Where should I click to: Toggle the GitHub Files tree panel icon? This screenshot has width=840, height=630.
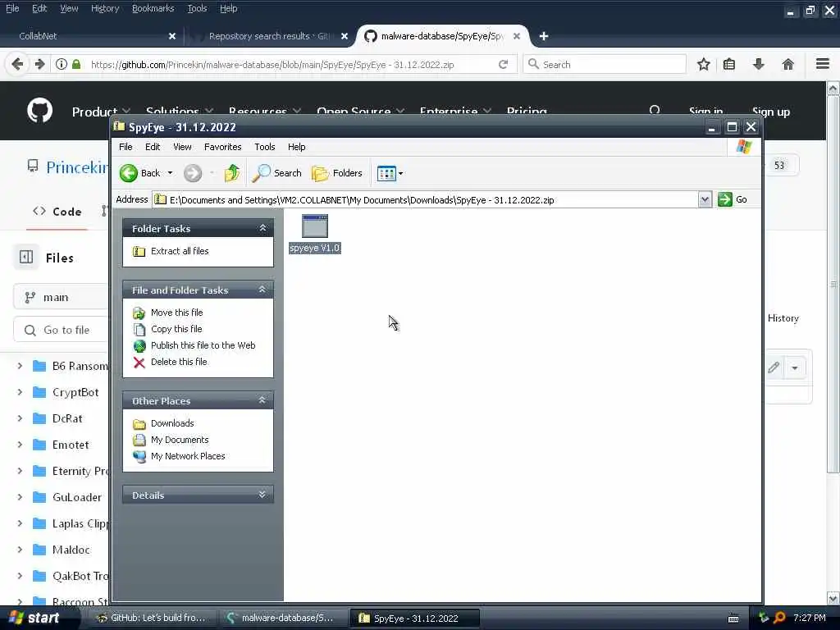tap(26, 257)
